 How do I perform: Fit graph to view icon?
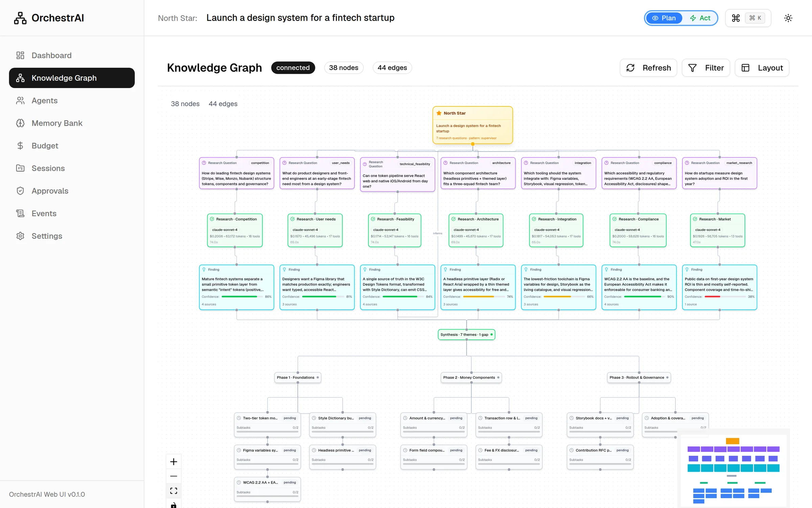tap(174, 491)
